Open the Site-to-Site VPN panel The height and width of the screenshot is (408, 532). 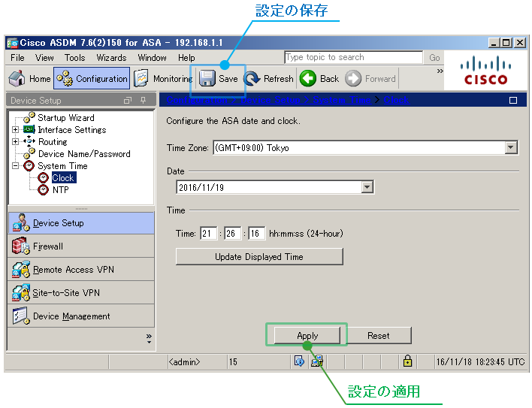tap(81, 293)
